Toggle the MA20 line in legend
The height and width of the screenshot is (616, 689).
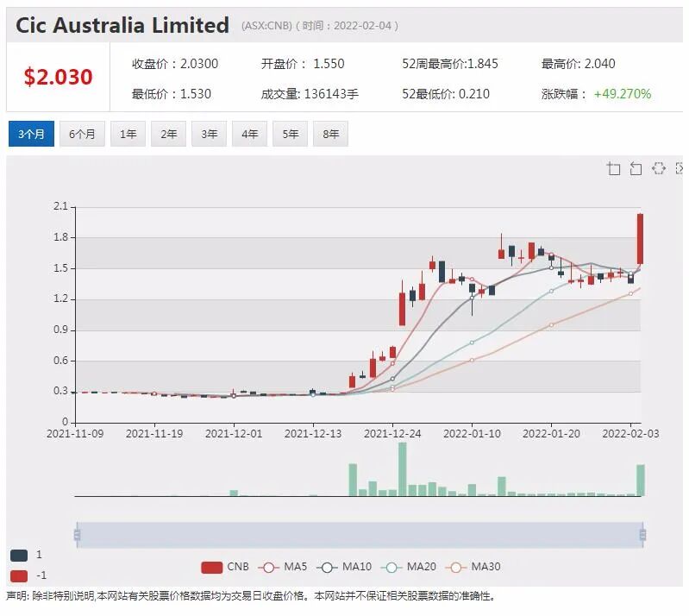click(x=409, y=567)
